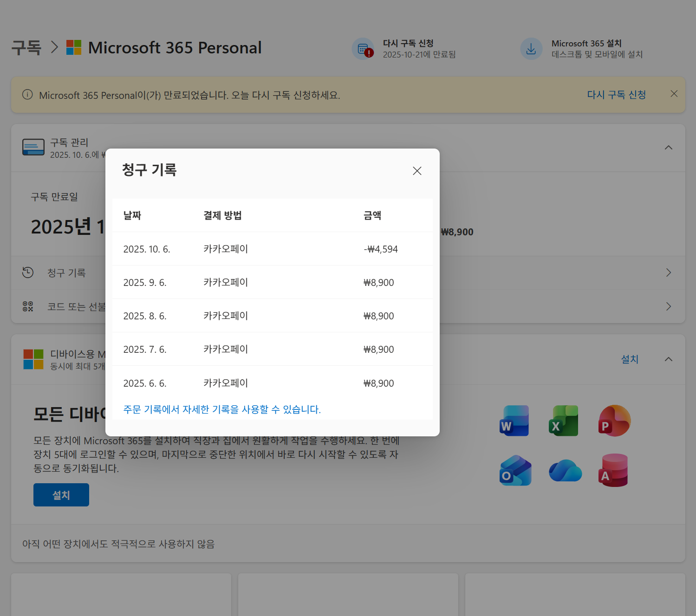Open 청구 기록 row chevron
Viewport: 696px width, 616px height.
669,272
